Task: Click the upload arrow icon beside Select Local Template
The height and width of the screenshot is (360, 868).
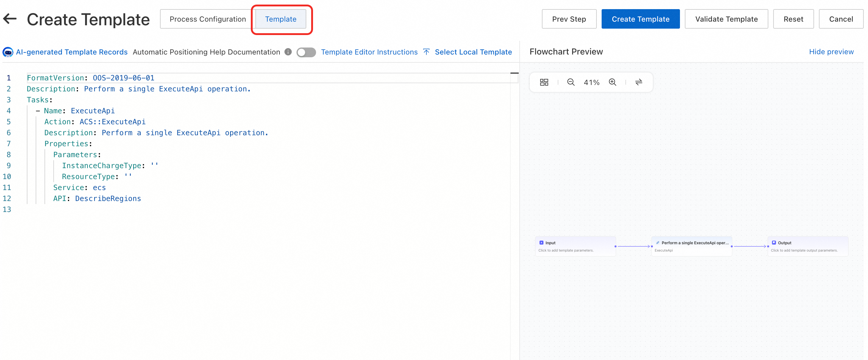Action: pos(426,52)
